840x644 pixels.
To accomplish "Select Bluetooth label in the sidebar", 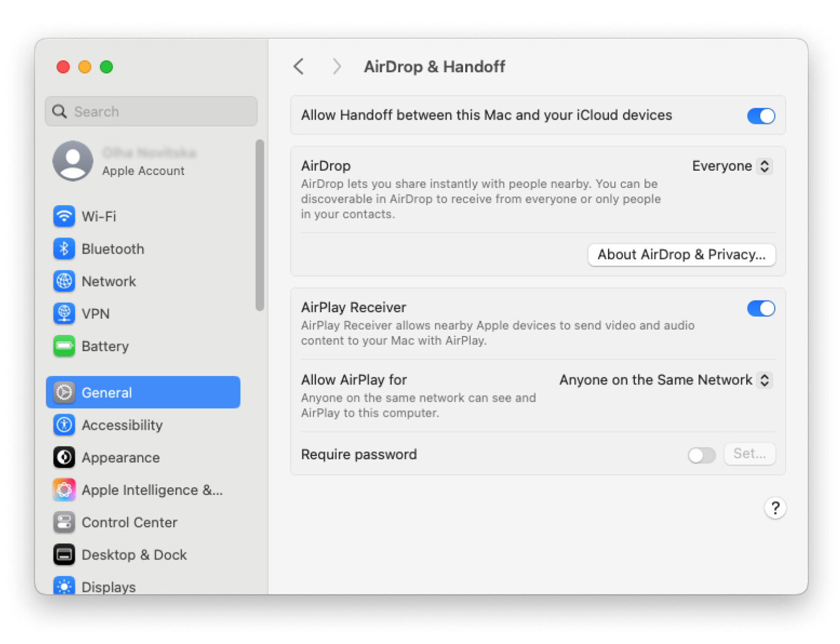I will (x=113, y=249).
